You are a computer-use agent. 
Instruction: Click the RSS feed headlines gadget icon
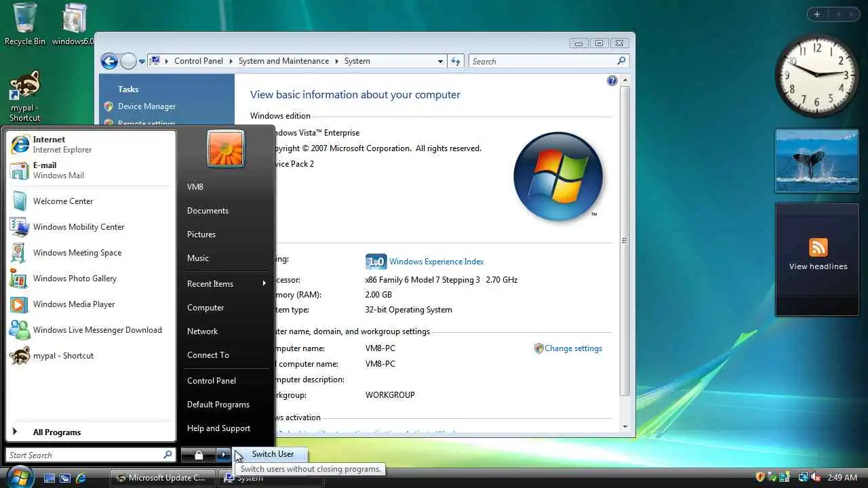[x=818, y=247]
